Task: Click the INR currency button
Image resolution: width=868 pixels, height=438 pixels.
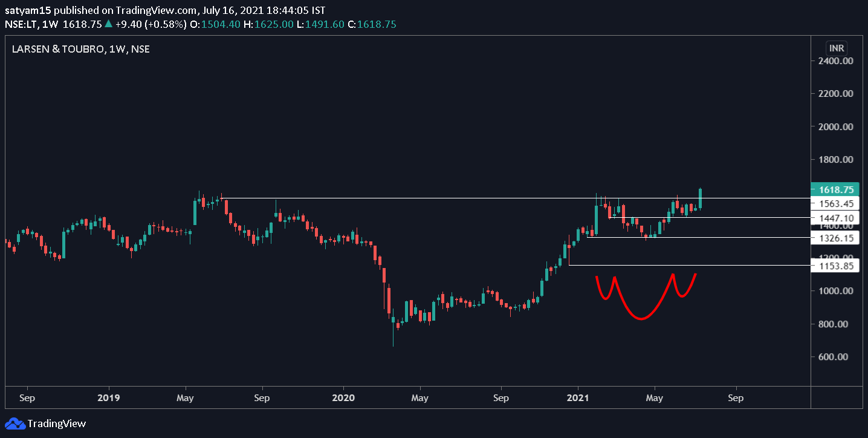Action: [837, 48]
